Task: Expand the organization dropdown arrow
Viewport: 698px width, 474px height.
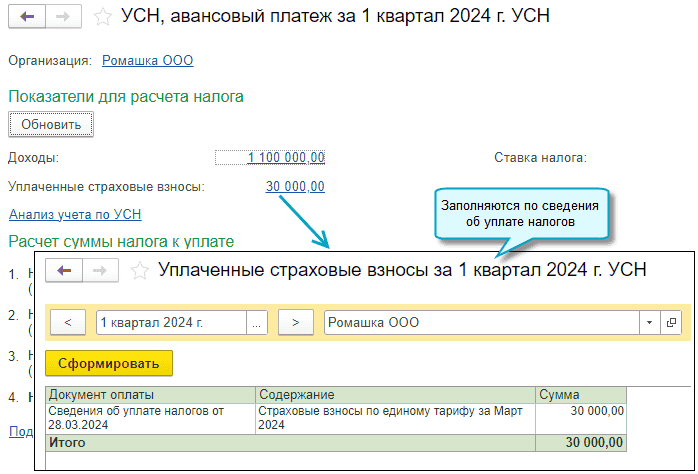Action: pyautogui.click(x=649, y=322)
